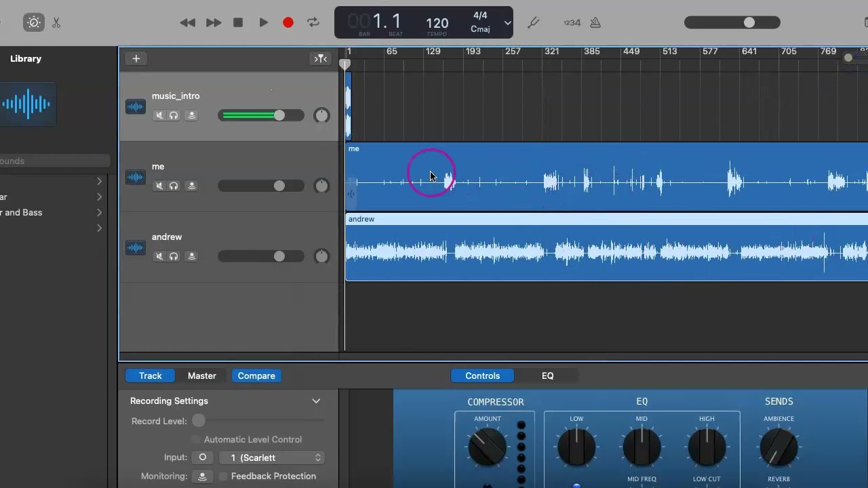The image size is (868, 488).
Task: Switch to the Track tab
Action: 151,375
